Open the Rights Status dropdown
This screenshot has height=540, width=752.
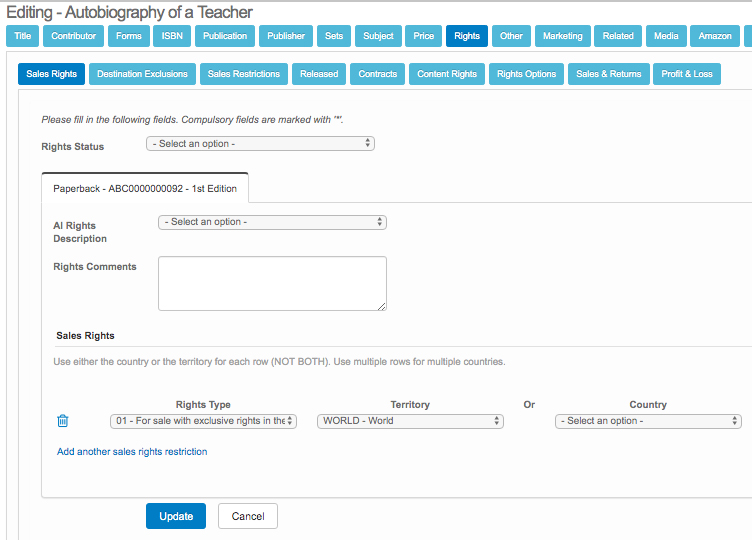click(260, 143)
